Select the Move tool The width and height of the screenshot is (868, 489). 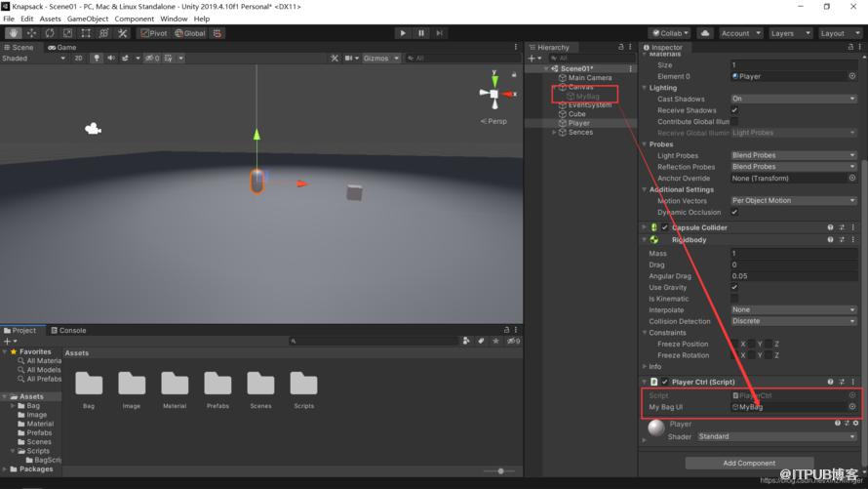[x=31, y=33]
